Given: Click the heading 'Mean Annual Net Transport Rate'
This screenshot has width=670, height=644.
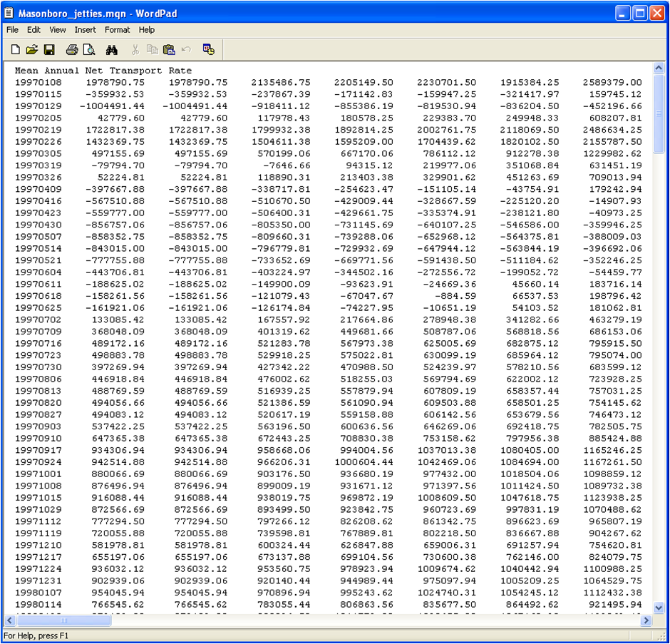Looking at the screenshot, I should point(103,71).
